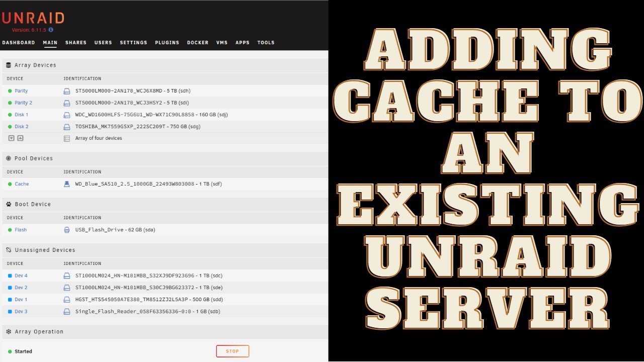Click the USB Flash drive icon
The image size is (644, 362).
(67, 230)
